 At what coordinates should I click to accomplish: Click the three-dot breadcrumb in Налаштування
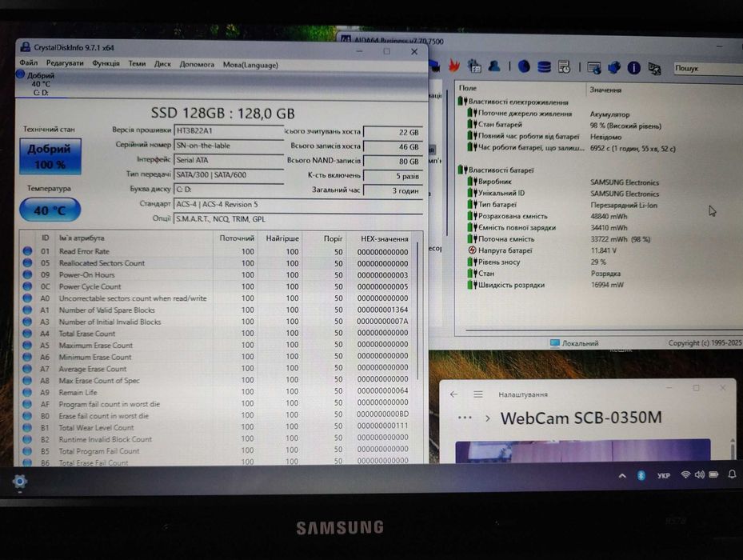coord(465,418)
